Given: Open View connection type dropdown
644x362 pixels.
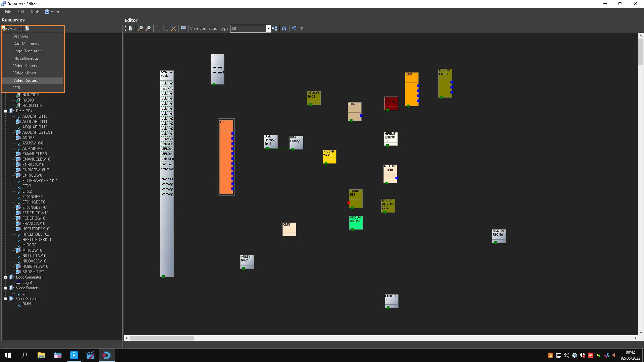Looking at the screenshot, I should (x=268, y=28).
